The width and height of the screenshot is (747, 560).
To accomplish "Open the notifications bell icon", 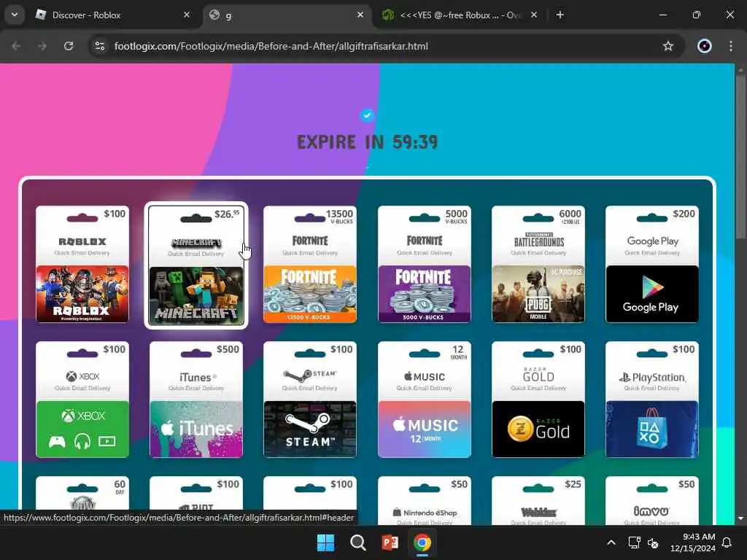I will coord(727,542).
